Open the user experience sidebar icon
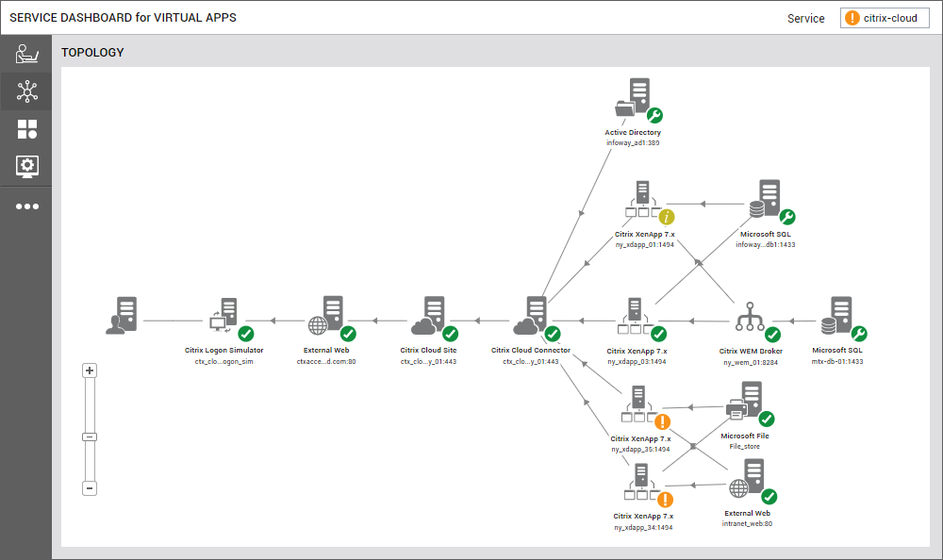The width and height of the screenshot is (943, 560). point(27,54)
